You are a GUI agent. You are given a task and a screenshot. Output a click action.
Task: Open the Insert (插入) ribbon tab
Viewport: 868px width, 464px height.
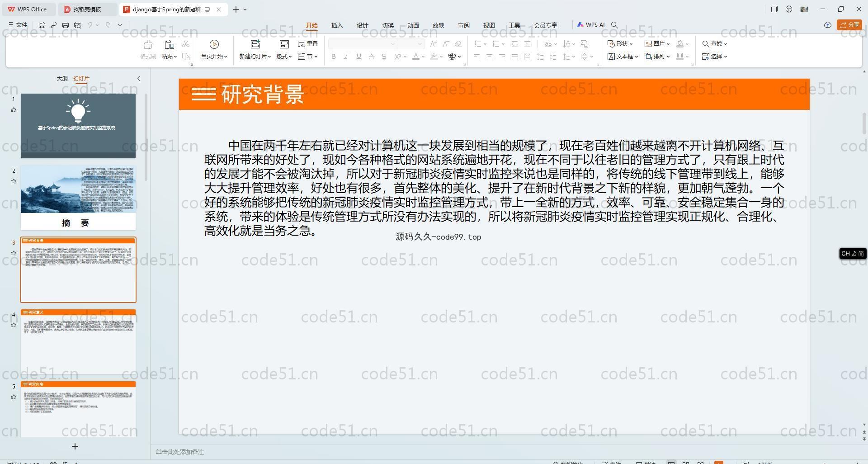pos(337,25)
